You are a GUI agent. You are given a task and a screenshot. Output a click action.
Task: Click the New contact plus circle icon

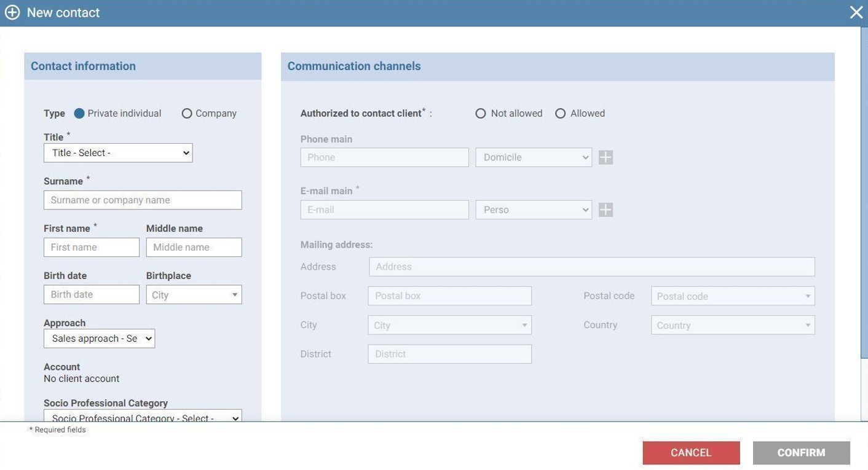click(12, 12)
